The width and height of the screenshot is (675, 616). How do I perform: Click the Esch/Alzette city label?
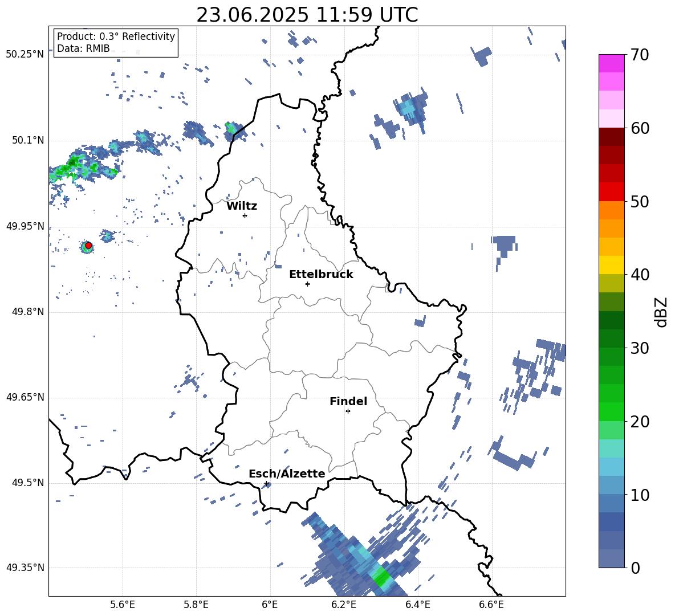click(287, 474)
